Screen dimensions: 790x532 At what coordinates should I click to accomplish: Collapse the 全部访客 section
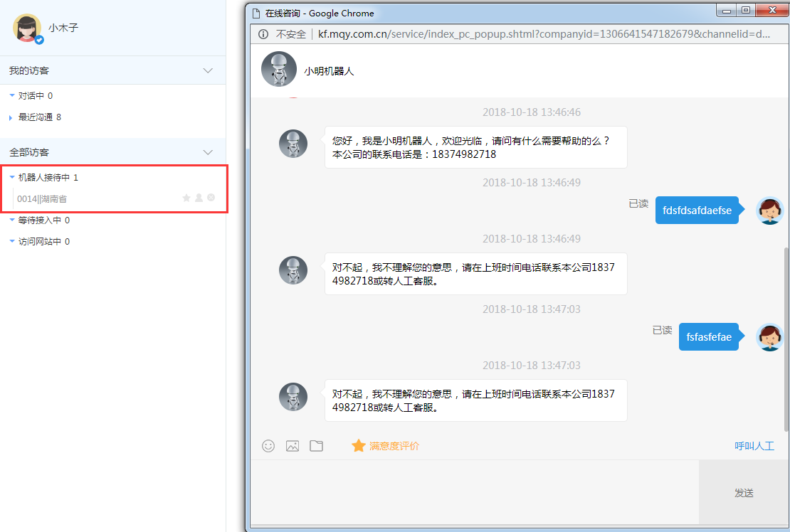208,152
